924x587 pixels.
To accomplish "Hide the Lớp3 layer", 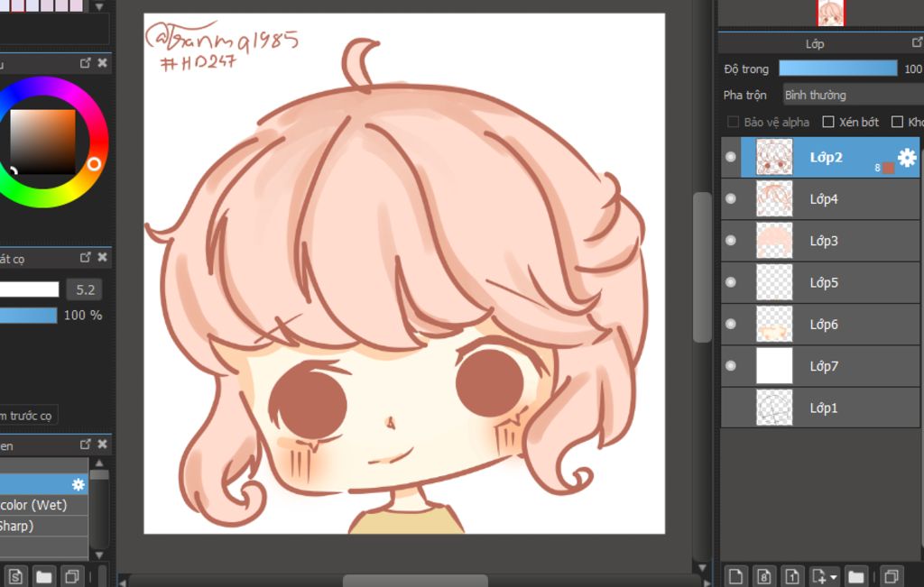I will [731, 240].
